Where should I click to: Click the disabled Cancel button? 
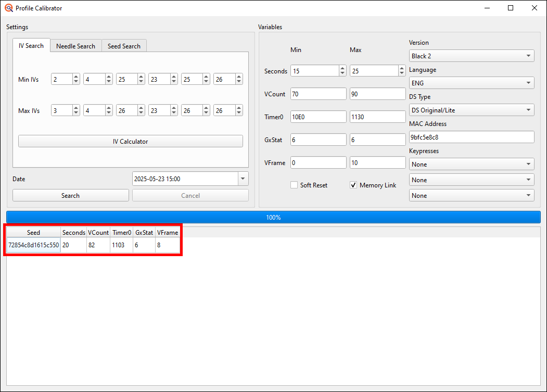[x=190, y=195]
